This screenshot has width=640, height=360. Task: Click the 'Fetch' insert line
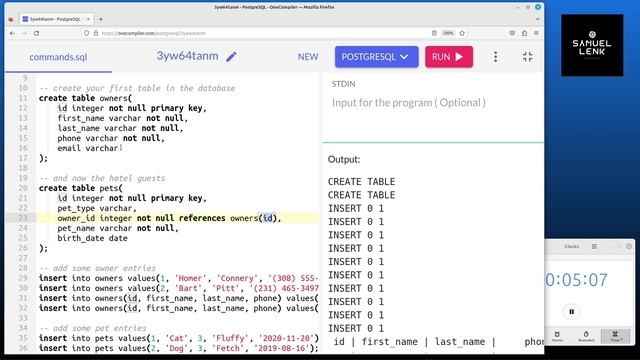click(x=179, y=348)
